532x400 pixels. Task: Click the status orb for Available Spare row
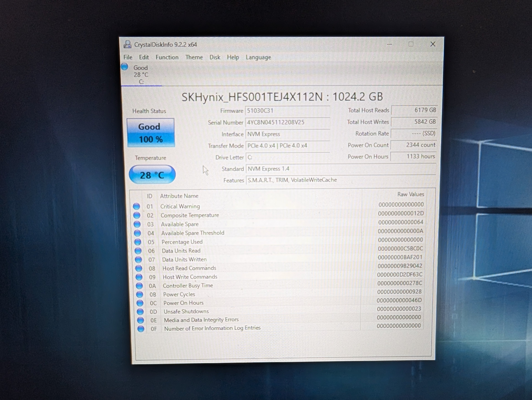click(137, 224)
